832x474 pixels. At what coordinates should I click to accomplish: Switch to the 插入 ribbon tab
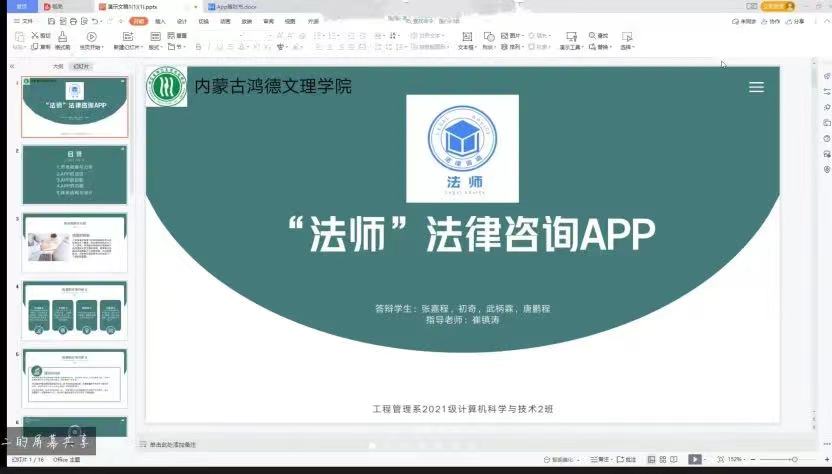pos(160,22)
